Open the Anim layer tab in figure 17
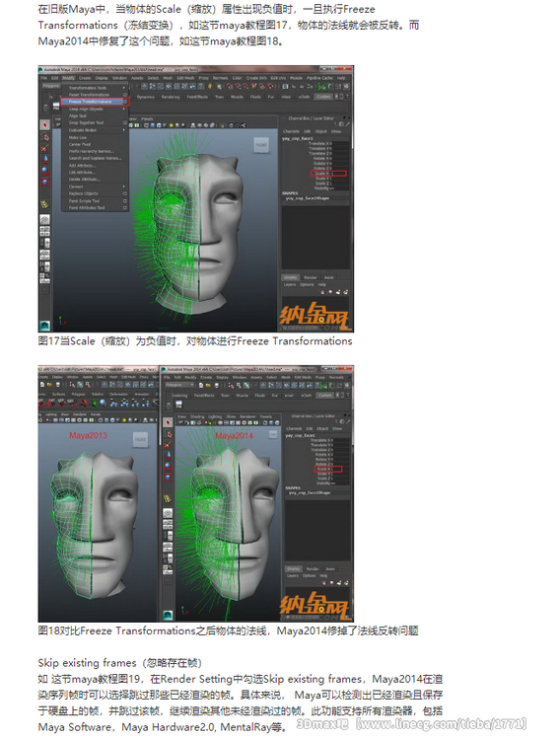 329,277
